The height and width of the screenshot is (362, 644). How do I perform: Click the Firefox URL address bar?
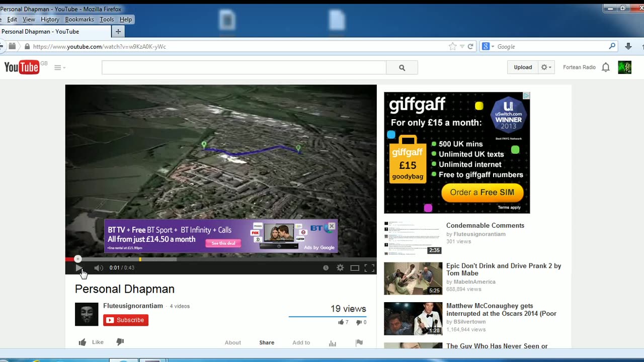[239, 46]
